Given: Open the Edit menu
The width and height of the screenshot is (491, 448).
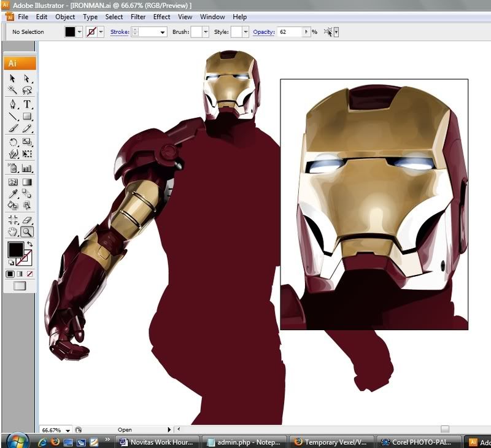Looking at the screenshot, I should point(42,17).
